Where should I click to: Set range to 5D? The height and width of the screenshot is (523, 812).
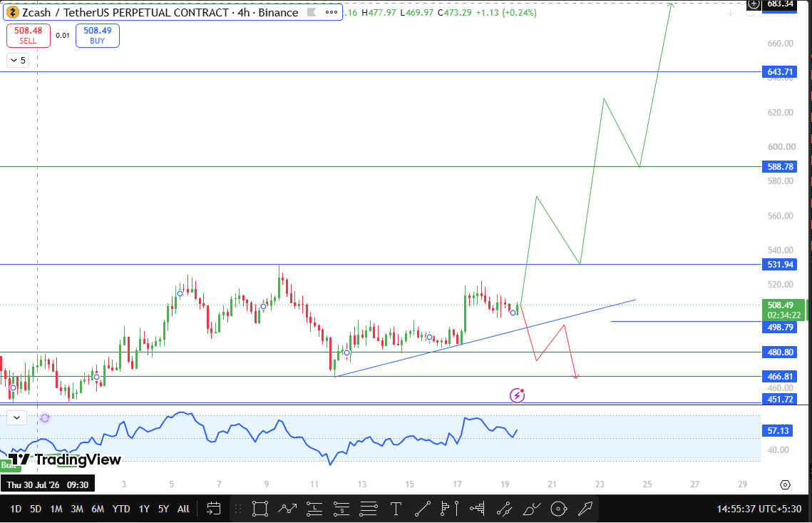(35, 509)
